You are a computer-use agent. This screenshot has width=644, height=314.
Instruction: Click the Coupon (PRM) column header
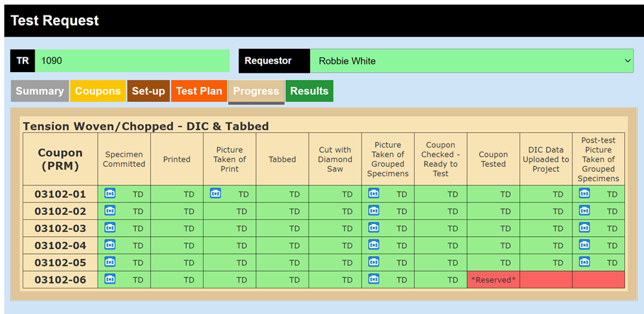pyautogui.click(x=60, y=159)
